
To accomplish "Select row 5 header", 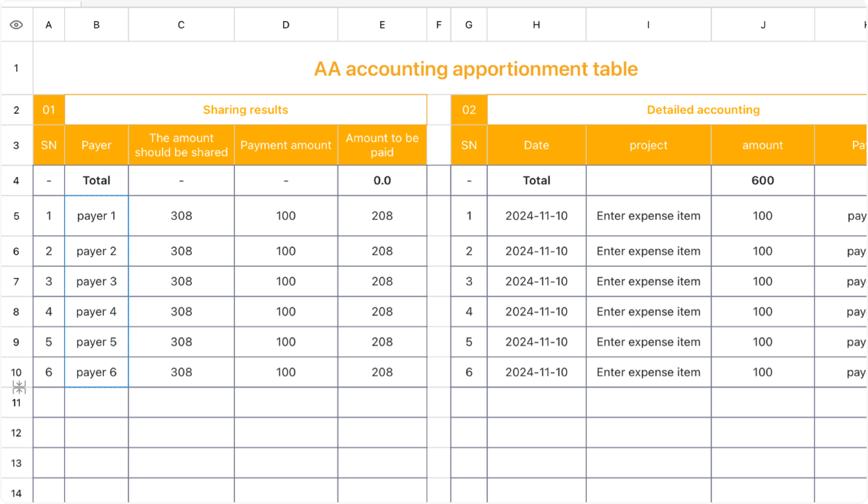I will (x=16, y=216).
